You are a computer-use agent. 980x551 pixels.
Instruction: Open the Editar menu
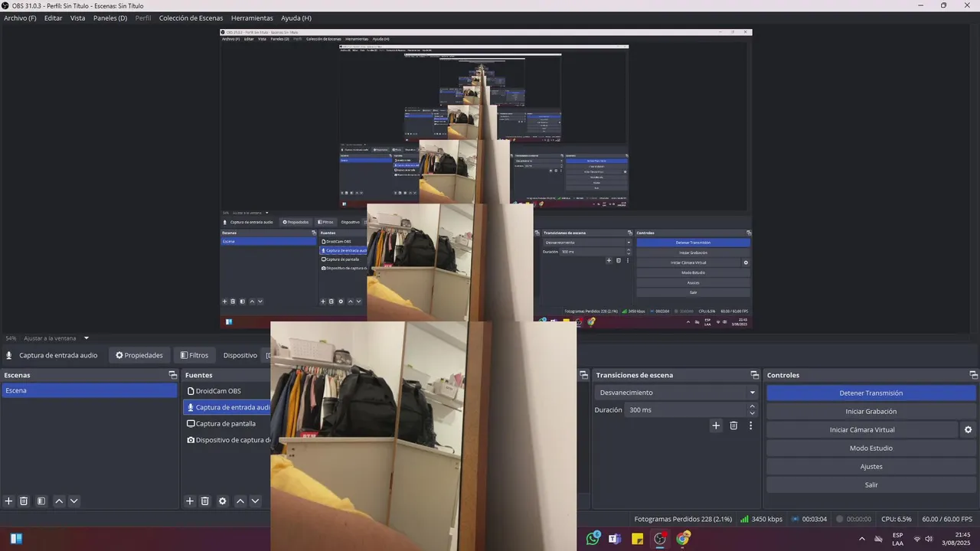pos(54,18)
